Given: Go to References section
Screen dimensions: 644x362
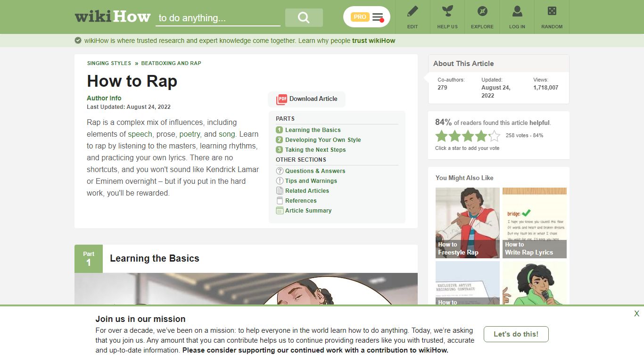Looking at the screenshot, I should coord(301,201).
